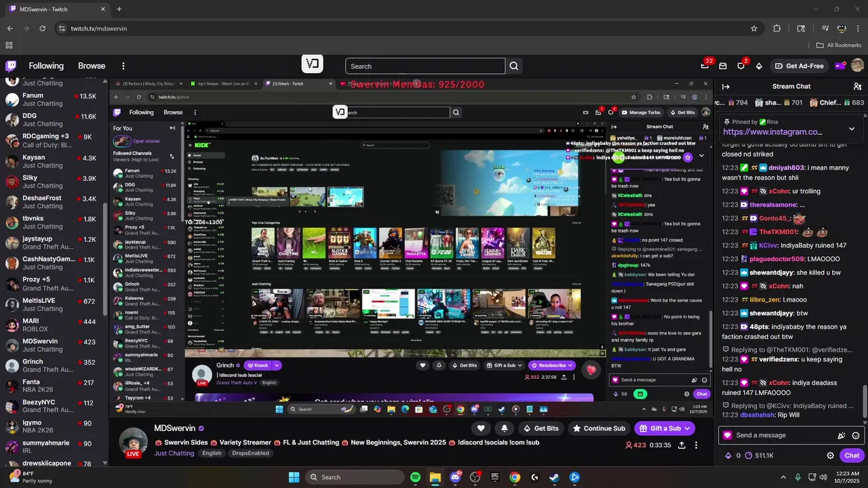Bookmark this page with the star icon

(x=753, y=28)
